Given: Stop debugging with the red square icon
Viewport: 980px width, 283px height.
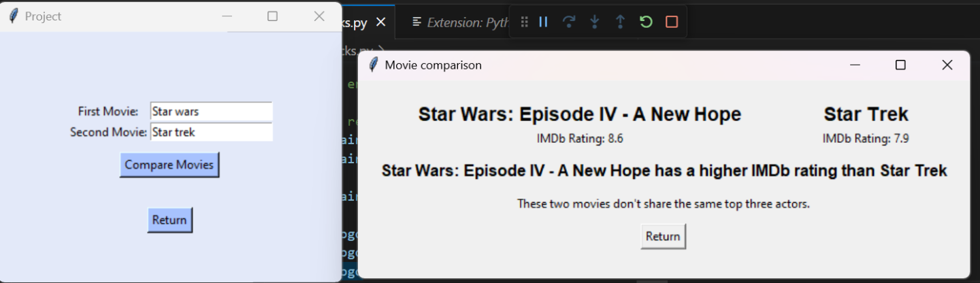Looking at the screenshot, I should click(672, 22).
